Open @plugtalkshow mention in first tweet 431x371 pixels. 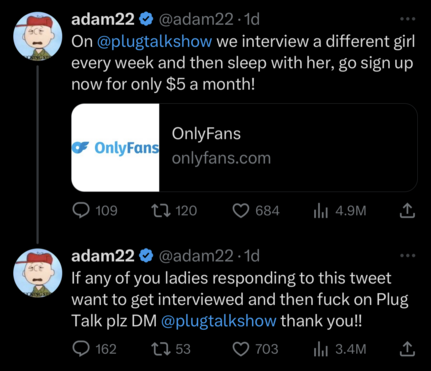[x=155, y=42]
